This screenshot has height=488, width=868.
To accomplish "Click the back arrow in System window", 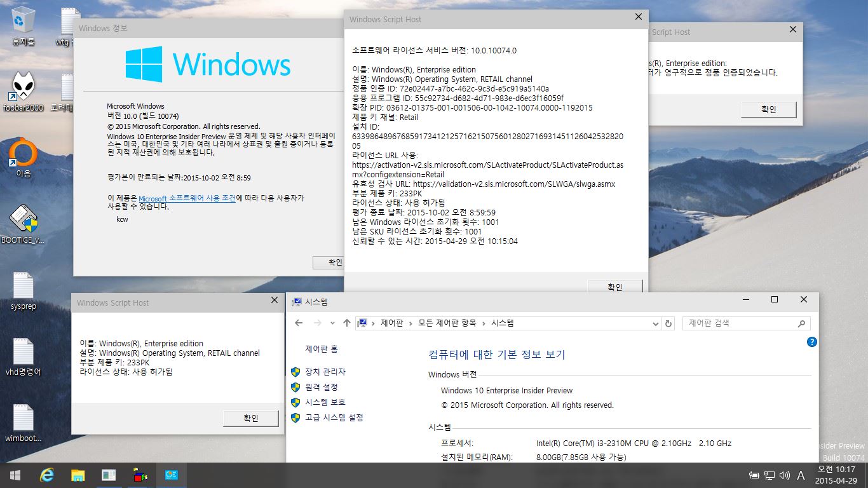I will coord(299,323).
